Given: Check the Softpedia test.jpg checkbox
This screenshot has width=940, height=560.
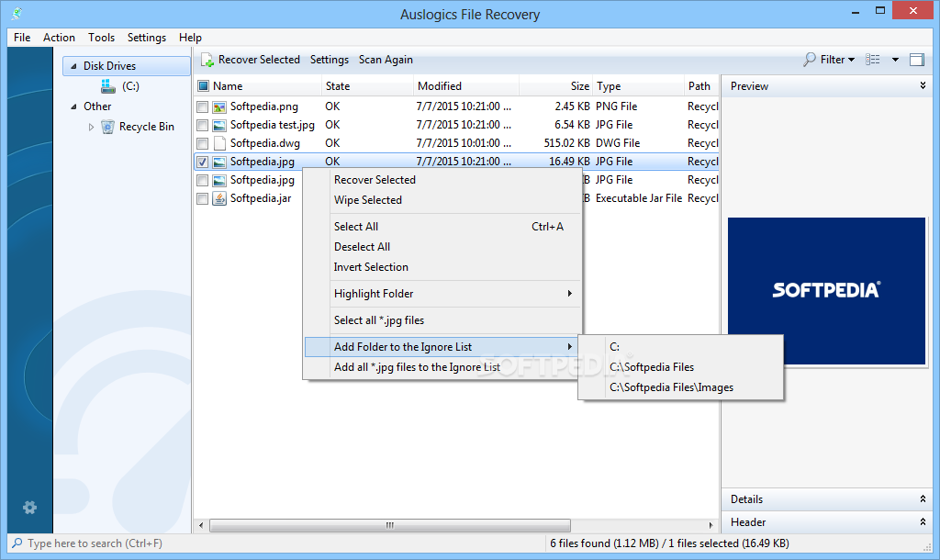Looking at the screenshot, I should pyautogui.click(x=203, y=125).
